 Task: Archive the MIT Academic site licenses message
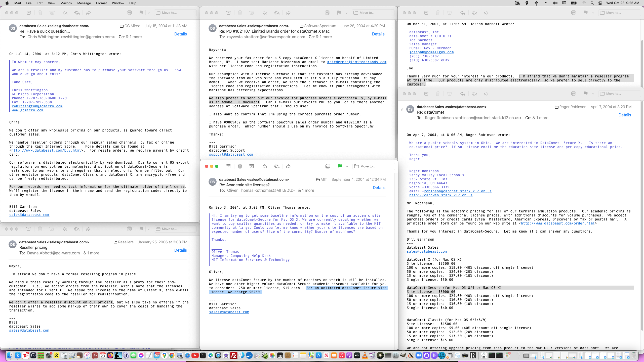[x=228, y=166]
